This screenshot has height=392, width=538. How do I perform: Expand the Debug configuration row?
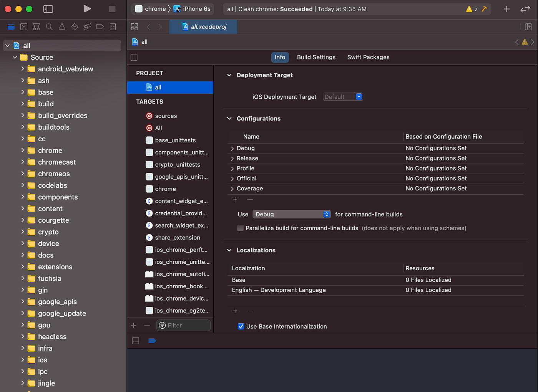pyautogui.click(x=232, y=149)
